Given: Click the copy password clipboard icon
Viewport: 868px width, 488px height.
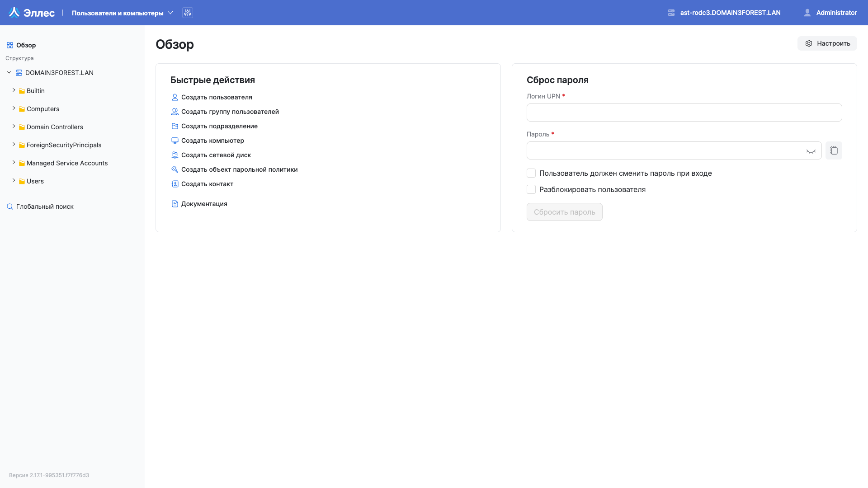Looking at the screenshot, I should 834,150.
